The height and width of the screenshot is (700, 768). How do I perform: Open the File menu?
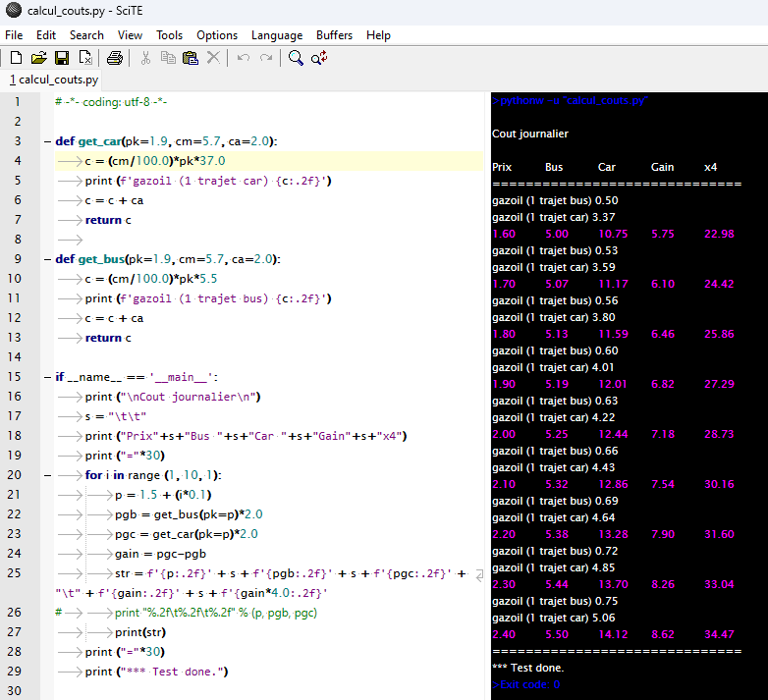[x=14, y=35]
